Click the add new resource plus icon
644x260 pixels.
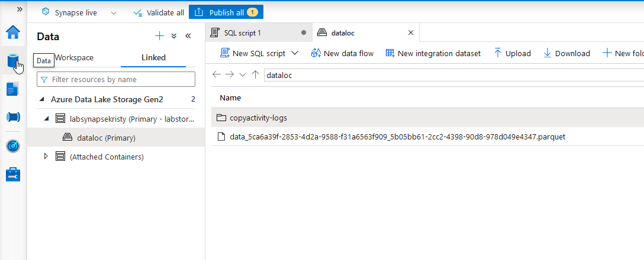(x=159, y=36)
